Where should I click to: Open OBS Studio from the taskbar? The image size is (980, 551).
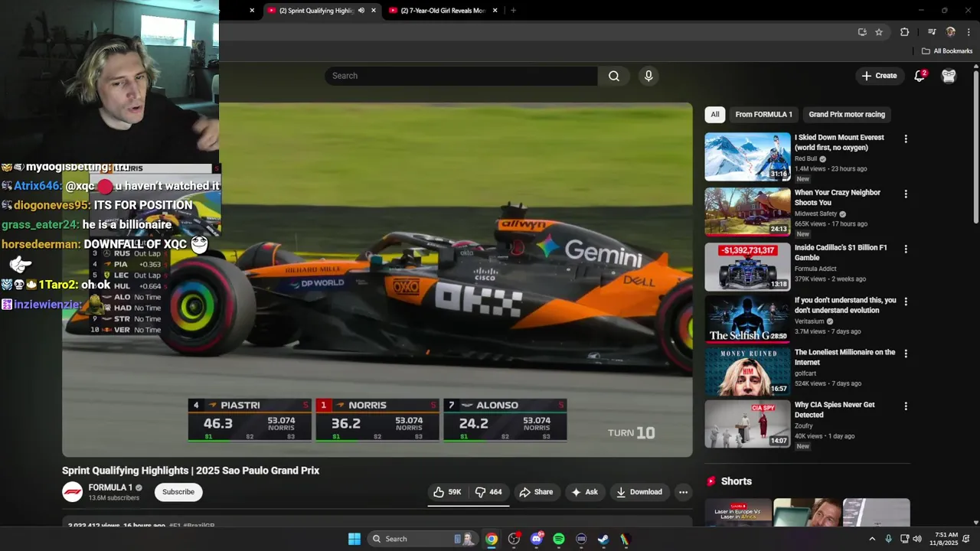[514, 539]
